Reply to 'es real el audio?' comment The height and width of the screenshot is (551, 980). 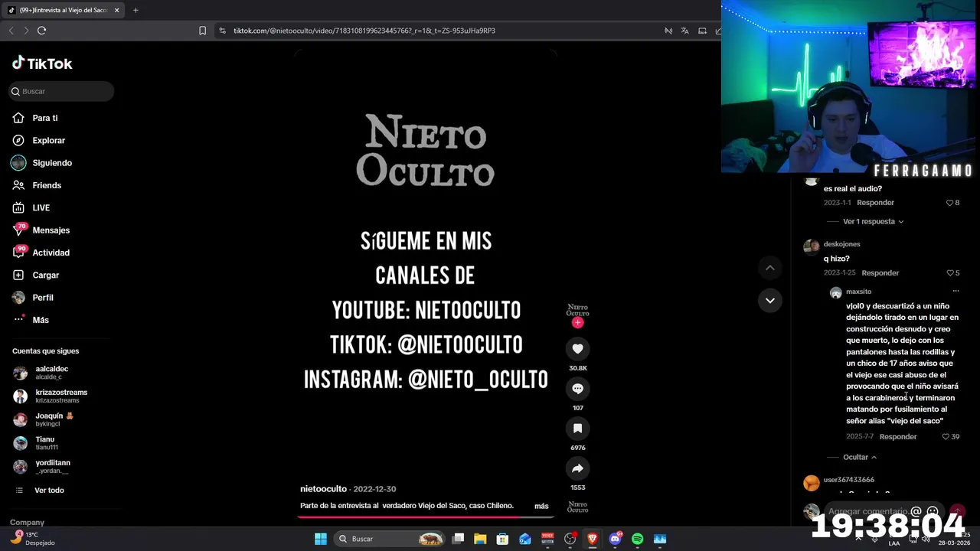(875, 203)
